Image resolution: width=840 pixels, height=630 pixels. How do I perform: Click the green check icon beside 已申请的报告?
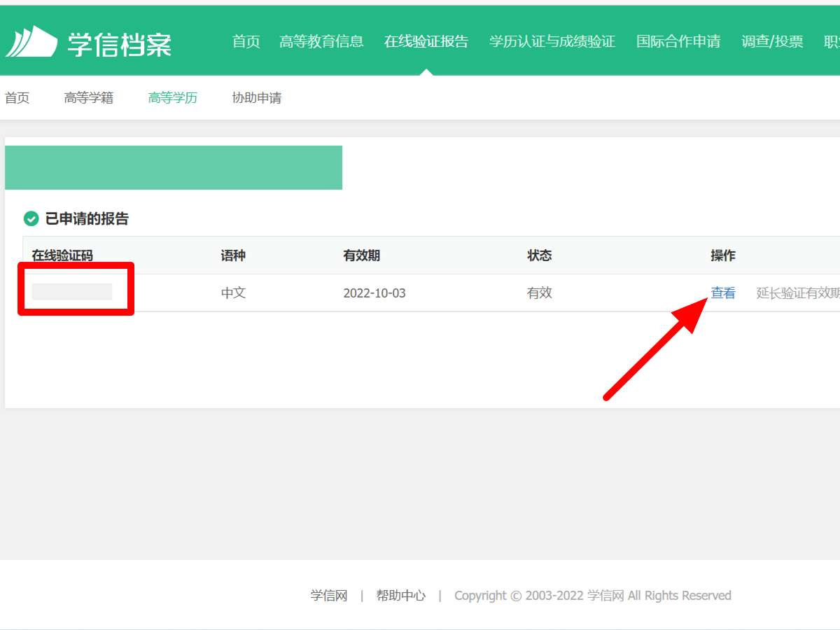pyautogui.click(x=31, y=218)
